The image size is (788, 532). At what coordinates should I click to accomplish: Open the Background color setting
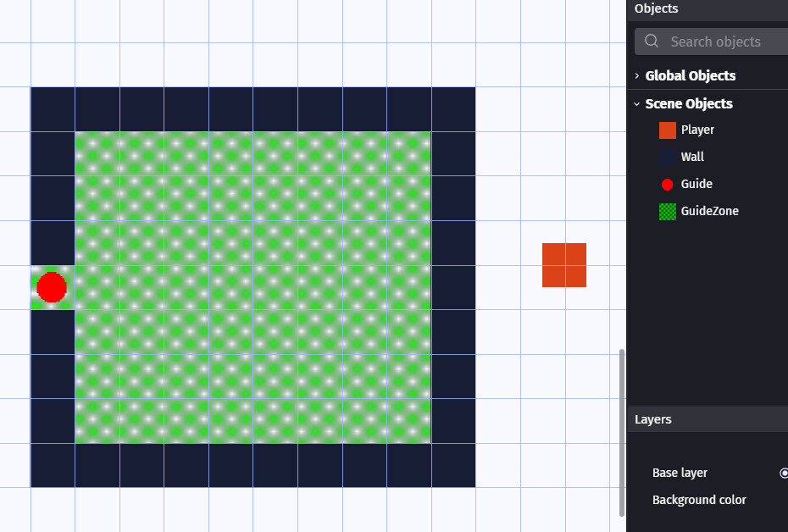pos(699,500)
